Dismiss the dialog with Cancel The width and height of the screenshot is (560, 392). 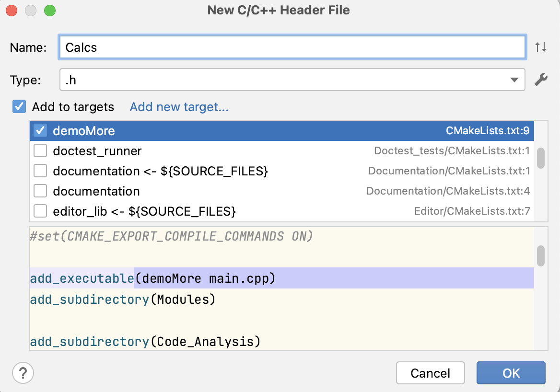coord(430,373)
